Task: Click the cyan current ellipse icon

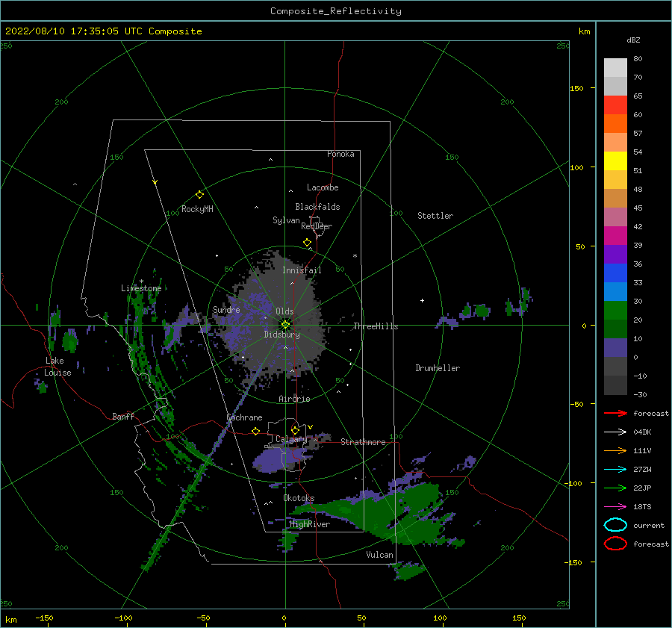Action: pyautogui.click(x=615, y=525)
